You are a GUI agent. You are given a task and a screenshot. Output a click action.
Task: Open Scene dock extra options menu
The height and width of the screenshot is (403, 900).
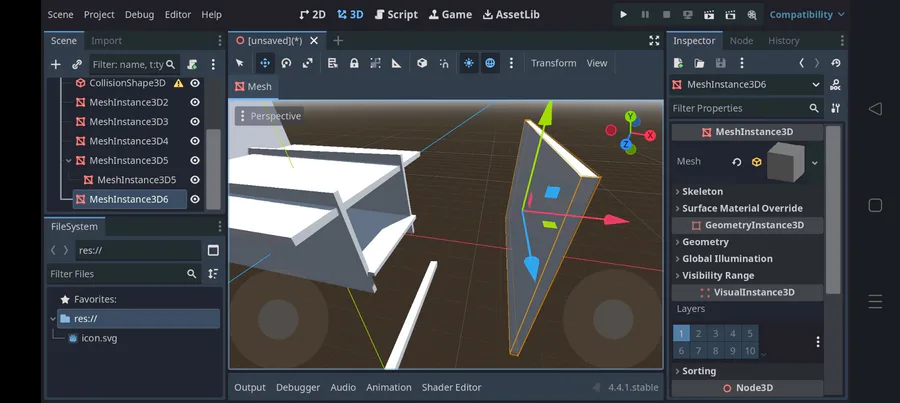[x=213, y=64]
